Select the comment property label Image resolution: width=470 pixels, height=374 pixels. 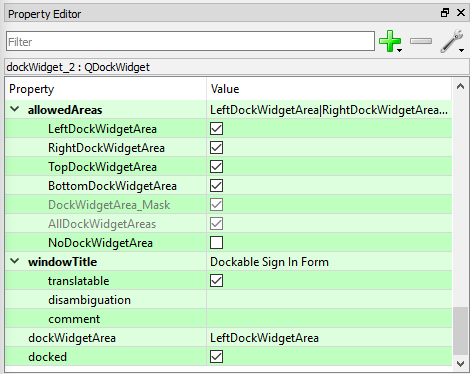74,319
